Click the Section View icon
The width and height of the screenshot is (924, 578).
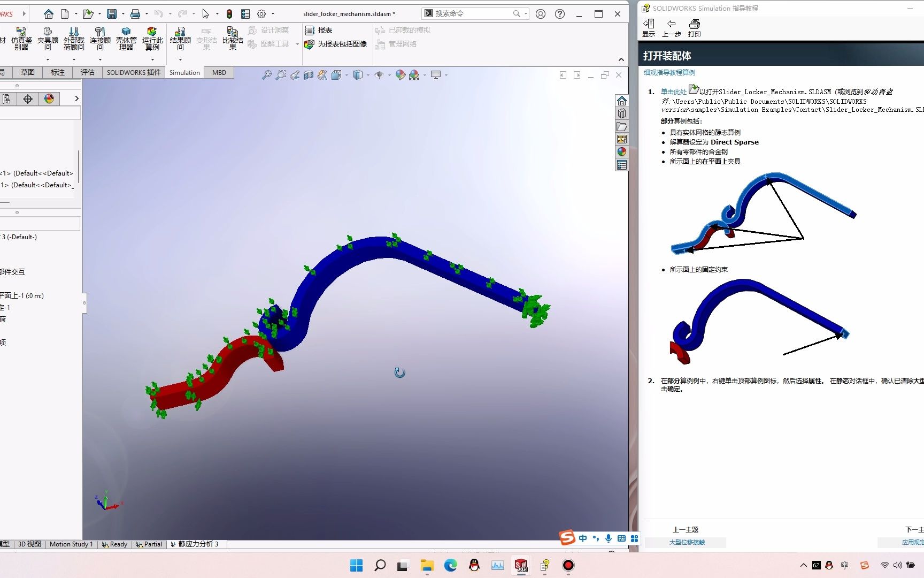pyautogui.click(x=309, y=75)
